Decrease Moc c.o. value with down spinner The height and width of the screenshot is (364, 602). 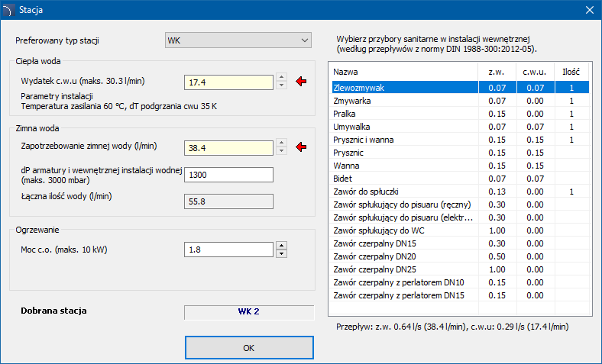(281, 253)
